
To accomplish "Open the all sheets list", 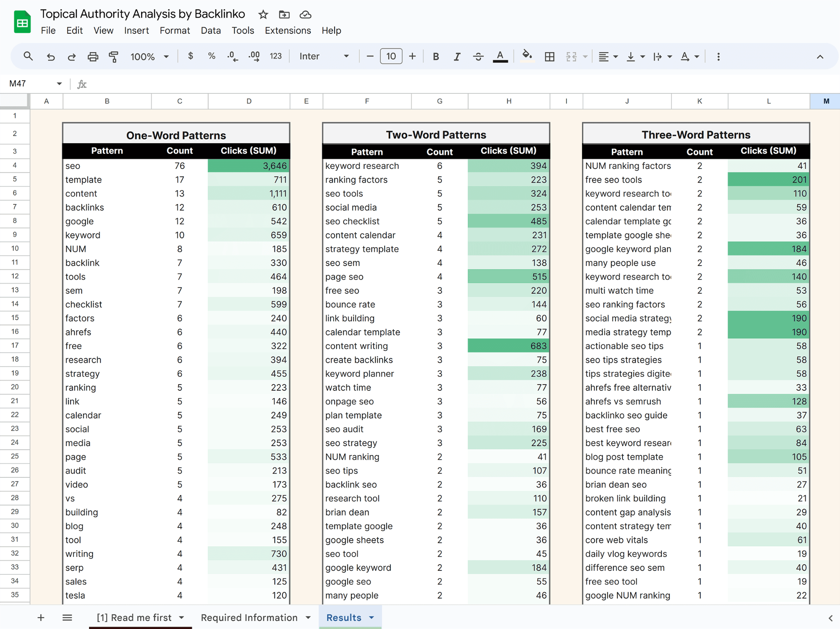I will click(67, 617).
